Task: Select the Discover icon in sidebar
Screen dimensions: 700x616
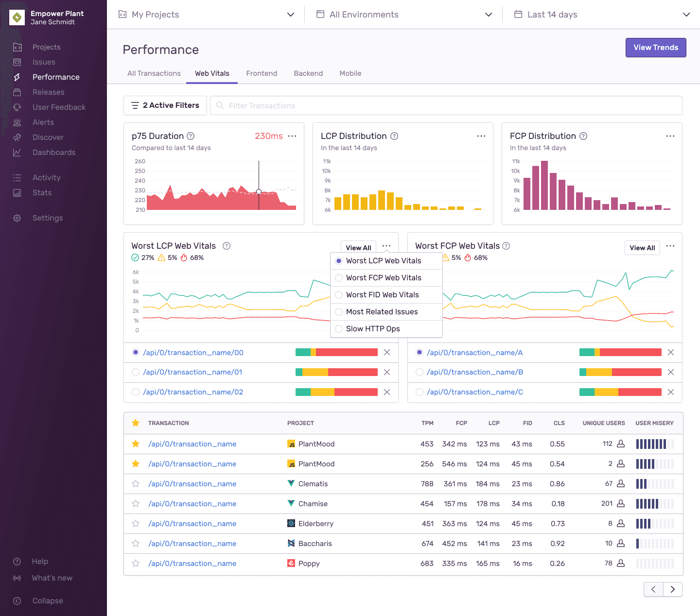Action: 17,137
